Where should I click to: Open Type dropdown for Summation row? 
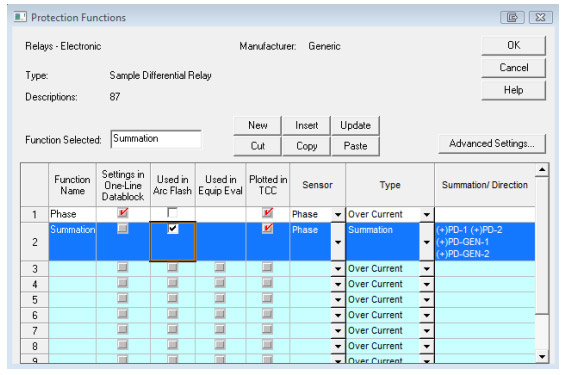pyautogui.click(x=427, y=242)
